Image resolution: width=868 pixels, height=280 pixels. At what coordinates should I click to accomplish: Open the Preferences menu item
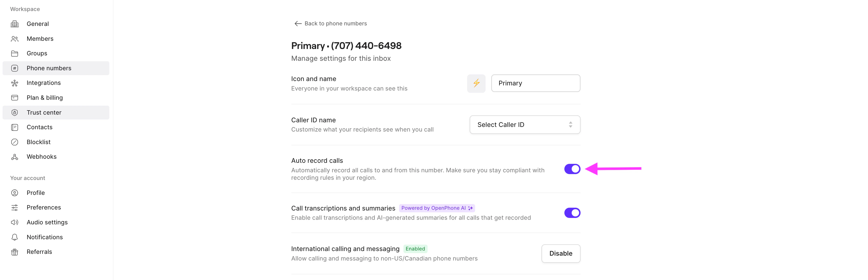click(44, 207)
